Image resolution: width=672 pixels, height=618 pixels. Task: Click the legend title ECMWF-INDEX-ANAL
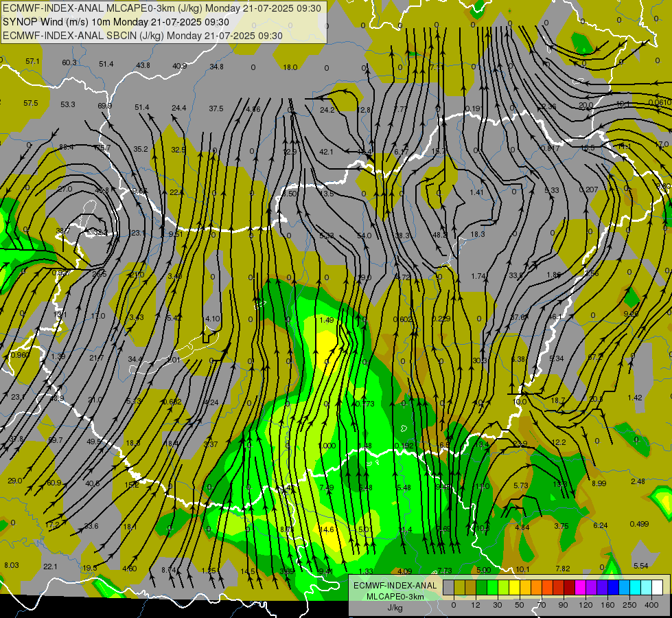coord(395,586)
